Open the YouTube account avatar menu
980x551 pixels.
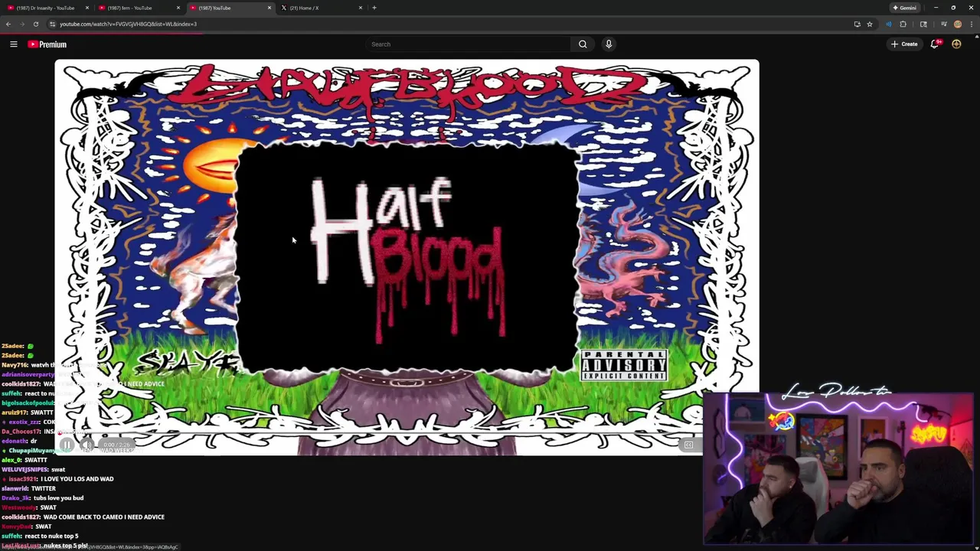click(x=956, y=44)
